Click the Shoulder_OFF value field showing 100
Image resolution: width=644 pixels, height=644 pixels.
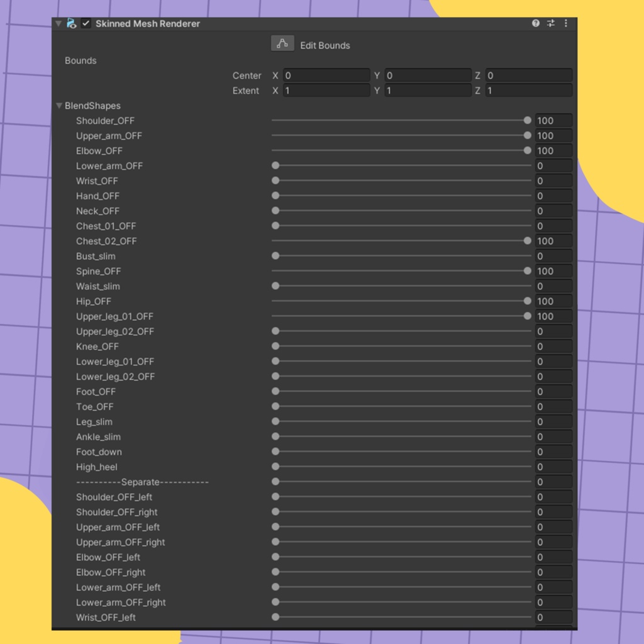click(553, 121)
